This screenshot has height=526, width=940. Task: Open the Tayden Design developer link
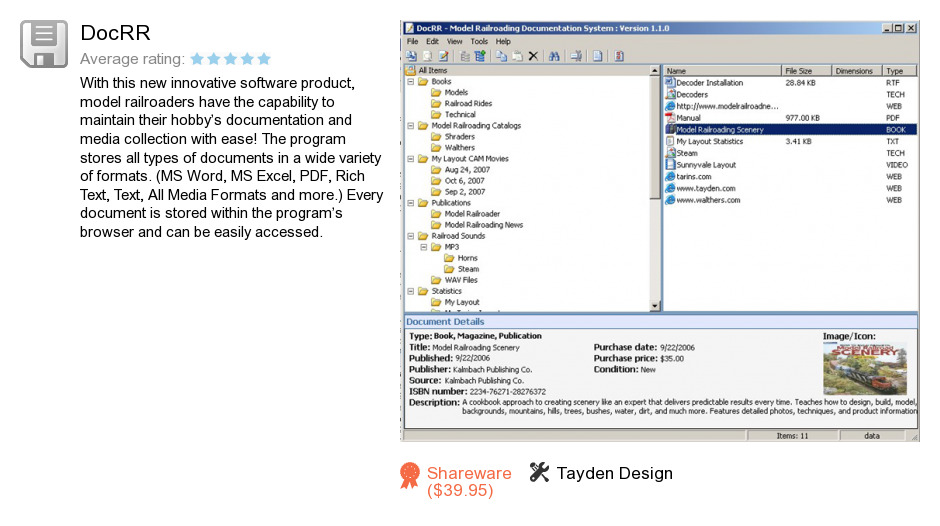[614, 473]
